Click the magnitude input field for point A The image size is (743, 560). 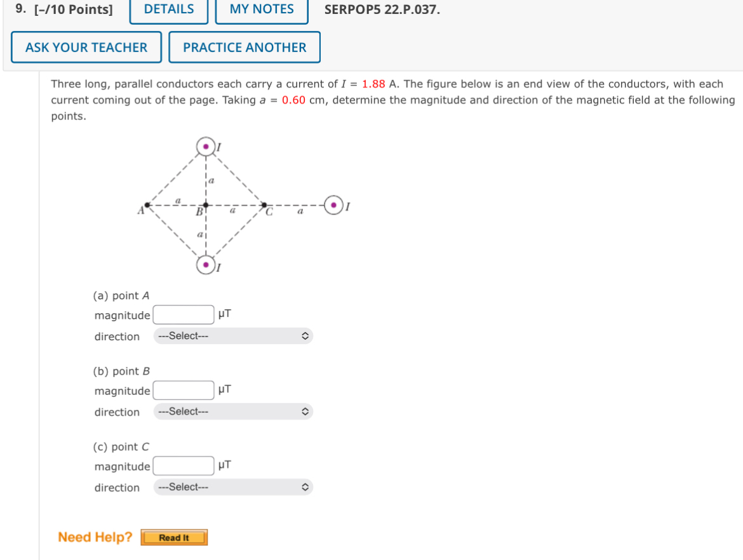pos(183,314)
